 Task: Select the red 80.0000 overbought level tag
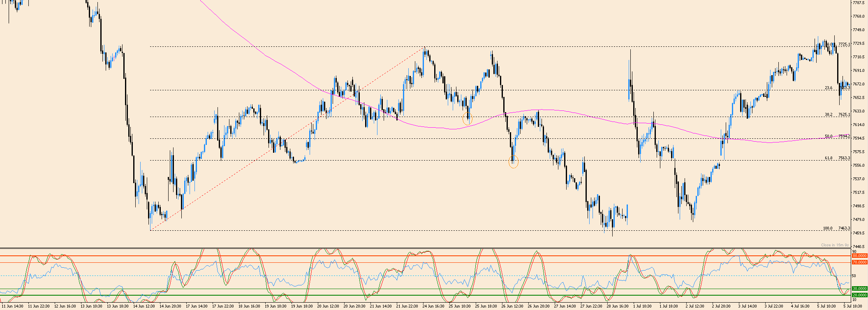pos(859,255)
